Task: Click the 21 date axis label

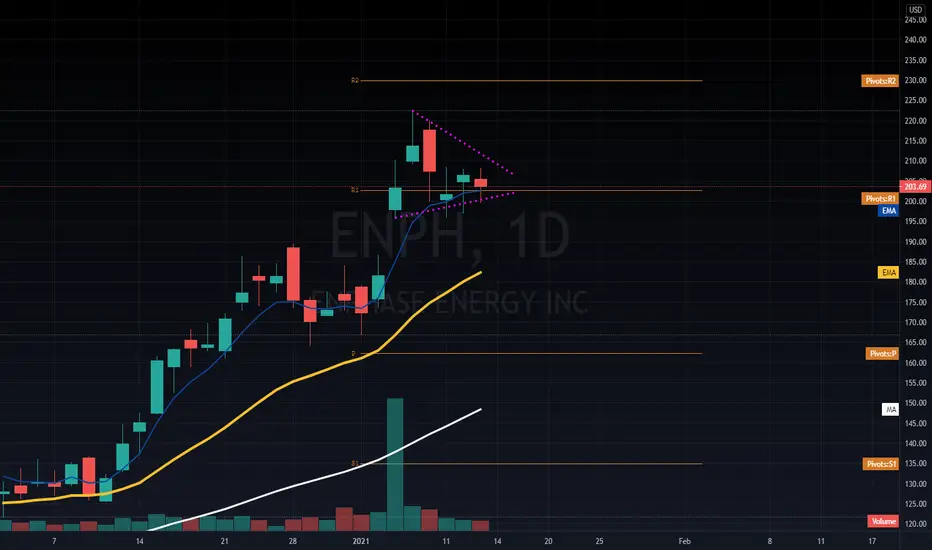Action: coord(224,541)
